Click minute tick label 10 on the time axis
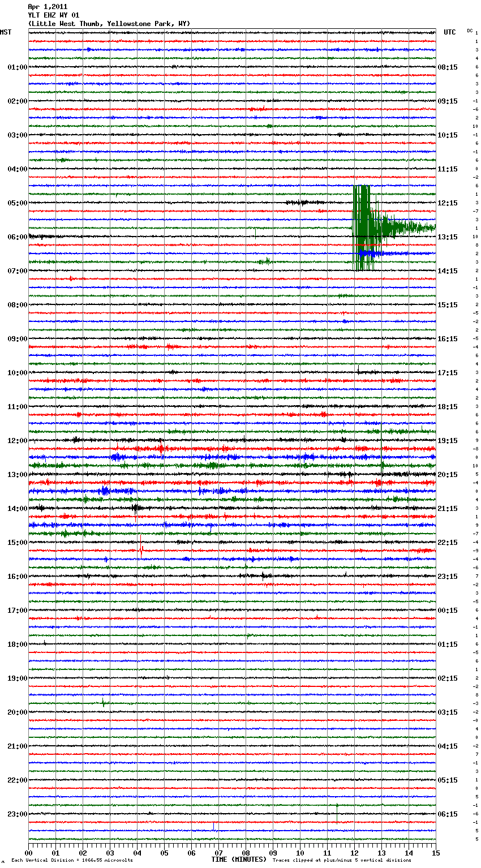Viewport: 481px width, 868px height. click(300, 853)
